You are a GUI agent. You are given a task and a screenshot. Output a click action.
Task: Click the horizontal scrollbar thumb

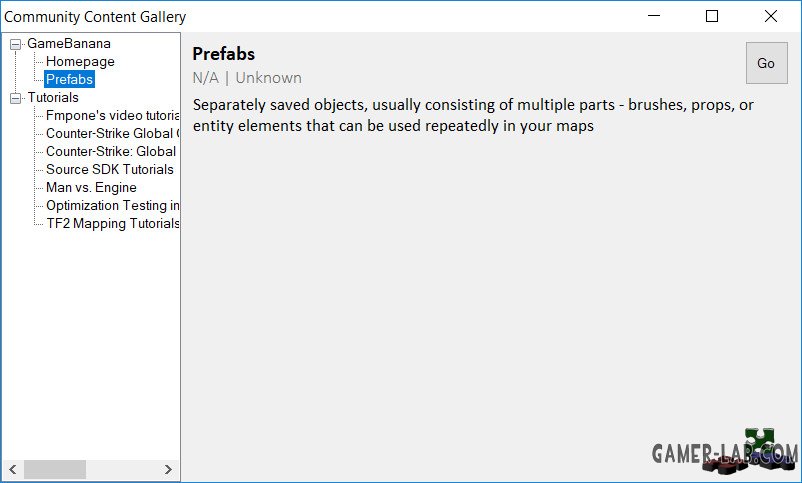[55, 469]
